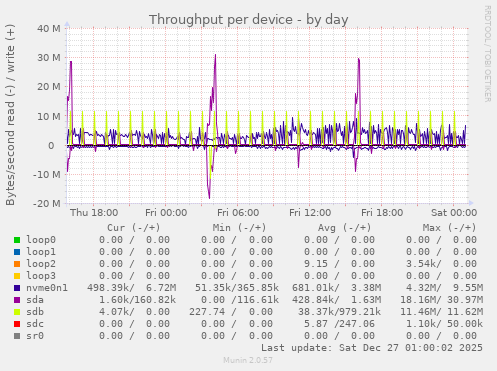Click the red sdc legend swatch
The height and width of the screenshot is (371, 497).
17,324
